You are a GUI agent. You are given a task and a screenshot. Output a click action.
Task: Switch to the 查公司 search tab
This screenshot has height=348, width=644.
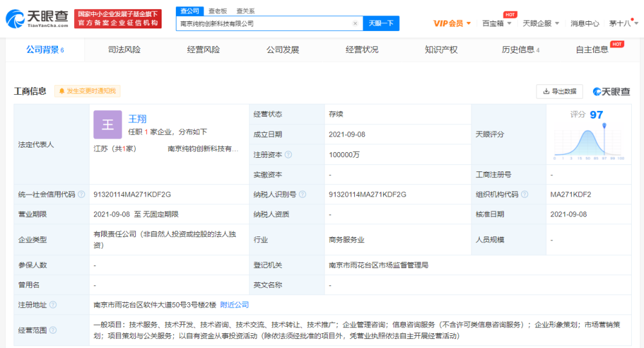(x=190, y=11)
